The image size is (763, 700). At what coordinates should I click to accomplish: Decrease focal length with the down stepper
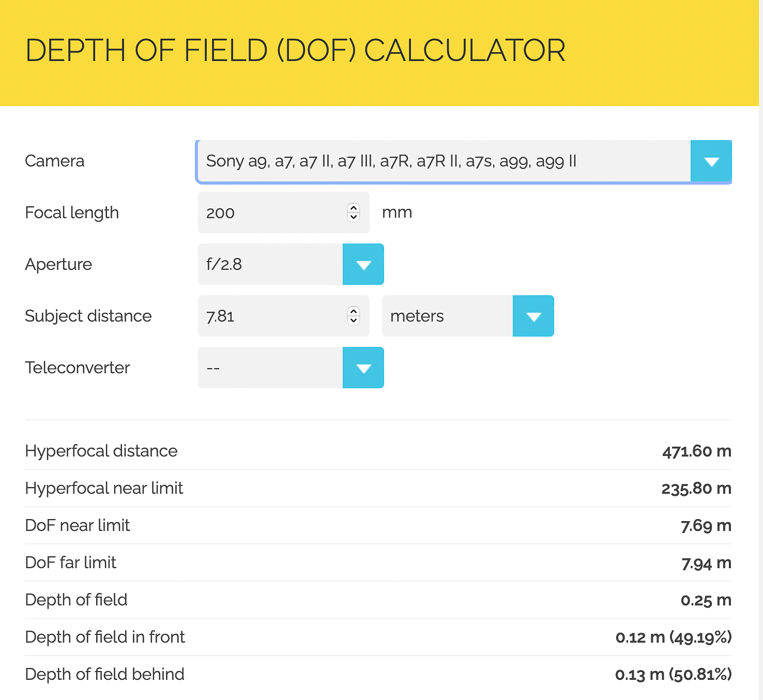coord(354,217)
